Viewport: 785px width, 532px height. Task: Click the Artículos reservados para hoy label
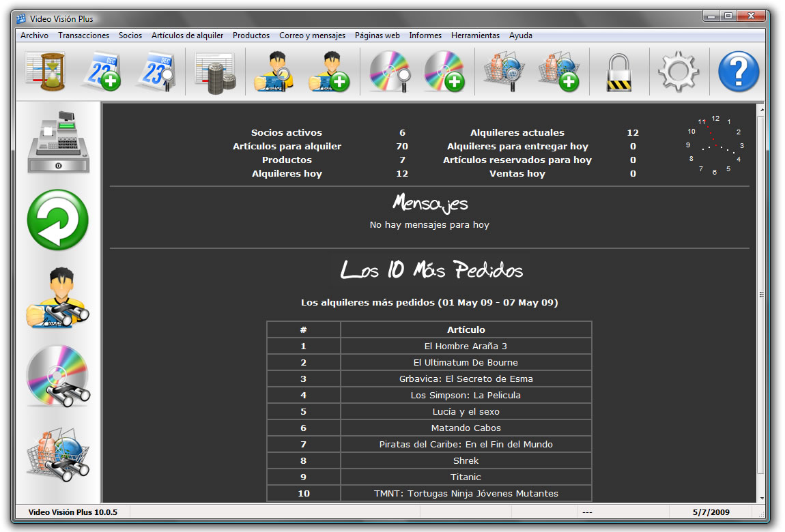tap(517, 160)
